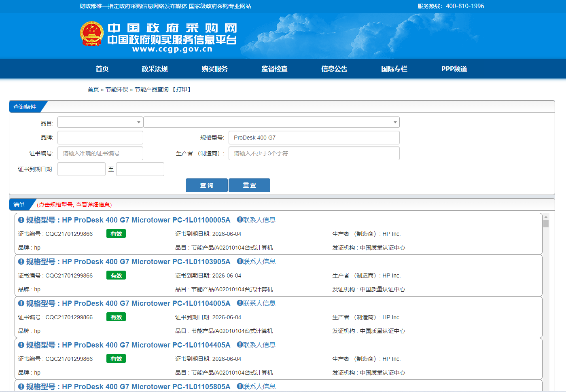
Task: Open 联系人信息 for PC-1L01105805A
Action: coord(256,386)
